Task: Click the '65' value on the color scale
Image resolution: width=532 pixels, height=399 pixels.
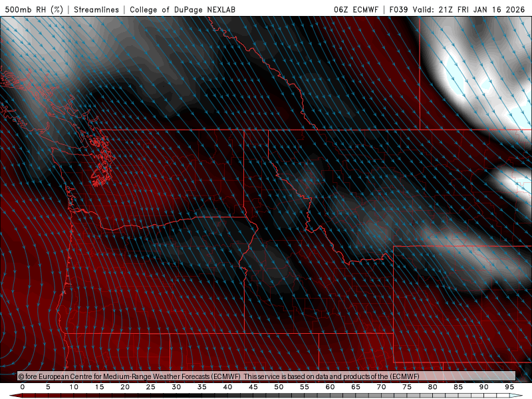Action: pyautogui.click(x=356, y=387)
